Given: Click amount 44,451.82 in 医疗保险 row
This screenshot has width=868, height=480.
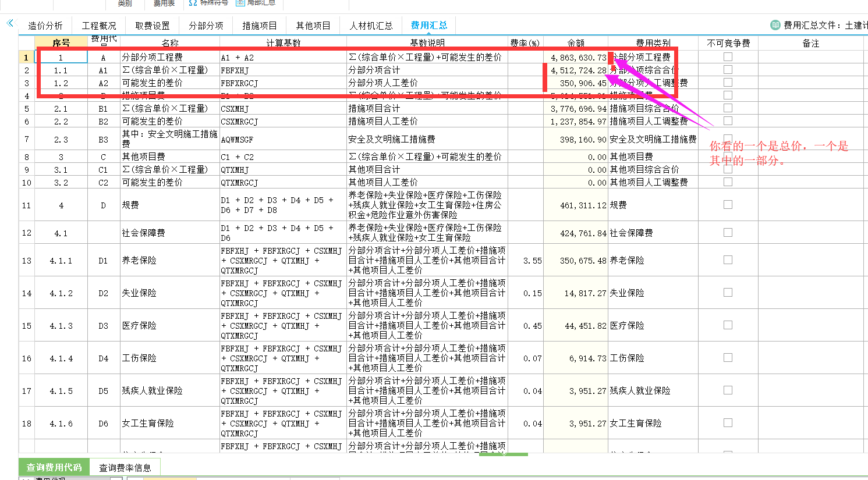Looking at the screenshot, I should click(576, 326).
